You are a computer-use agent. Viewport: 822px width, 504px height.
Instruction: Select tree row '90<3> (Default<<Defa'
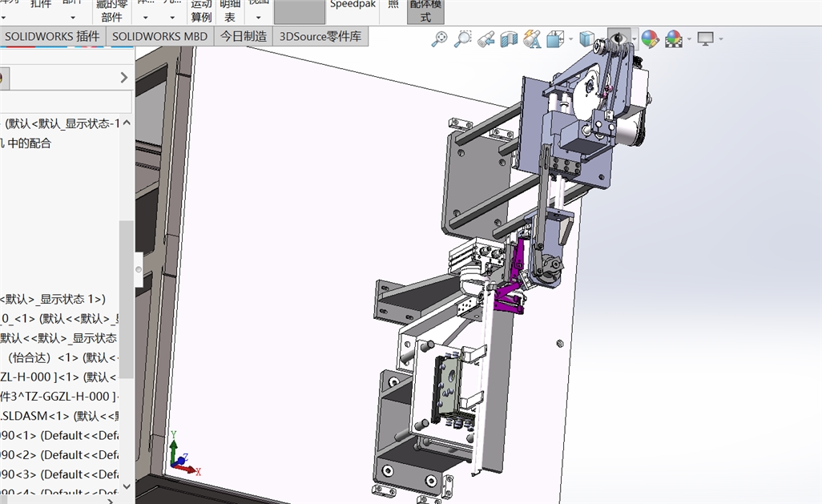tap(60, 474)
